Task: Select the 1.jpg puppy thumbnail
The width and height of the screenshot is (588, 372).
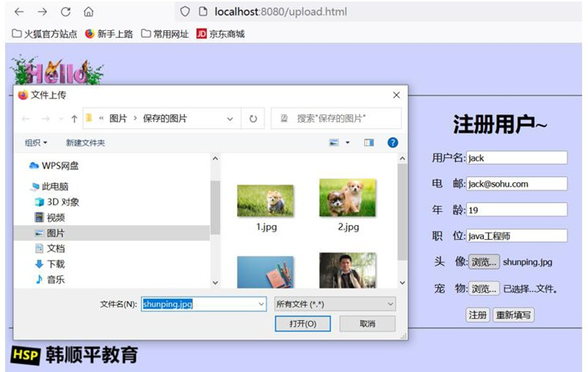Action: 266,201
